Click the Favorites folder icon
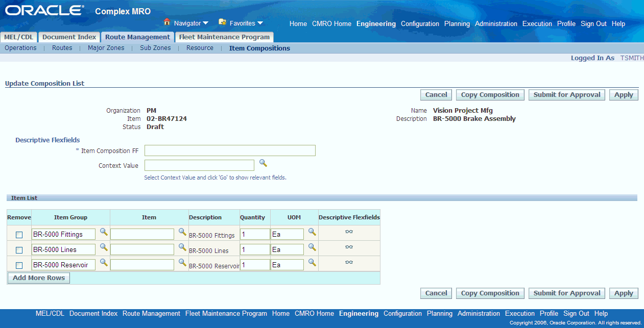 tap(222, 22)
